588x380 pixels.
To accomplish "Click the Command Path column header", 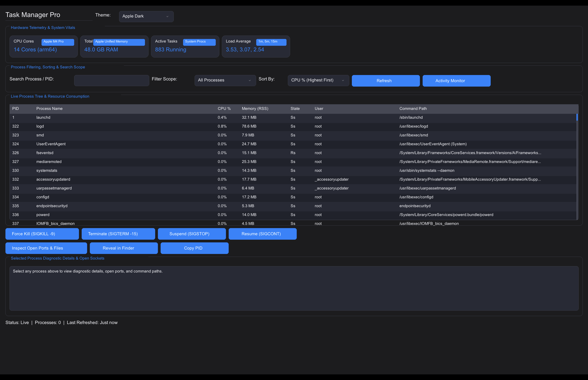I will tap(413, 109).
